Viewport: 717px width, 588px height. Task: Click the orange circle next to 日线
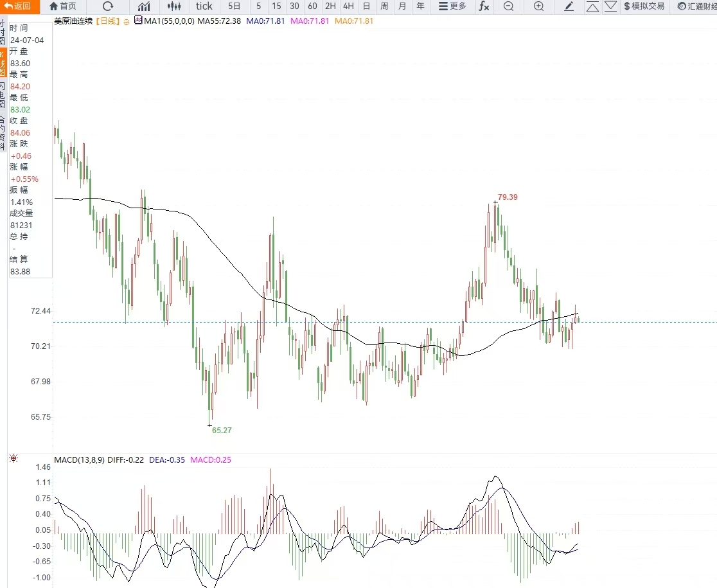(127, 22)
